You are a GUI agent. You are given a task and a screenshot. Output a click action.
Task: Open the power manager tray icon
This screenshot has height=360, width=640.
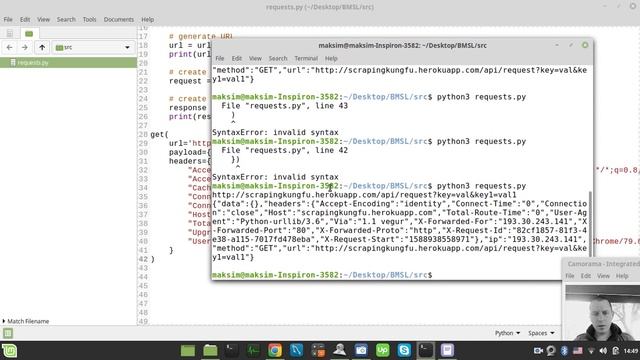(616, 351)
